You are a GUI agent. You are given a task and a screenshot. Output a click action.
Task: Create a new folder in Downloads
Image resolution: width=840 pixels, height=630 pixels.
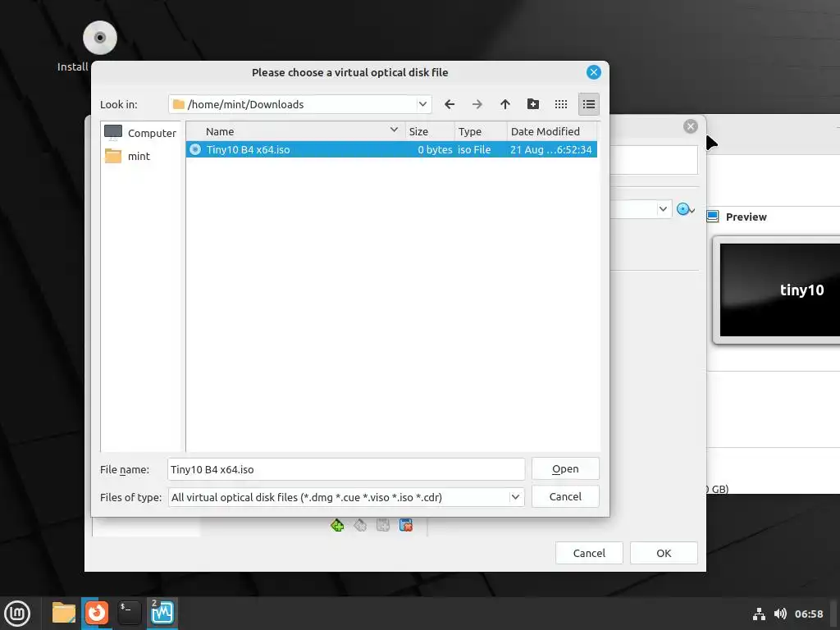click(533, 104)
